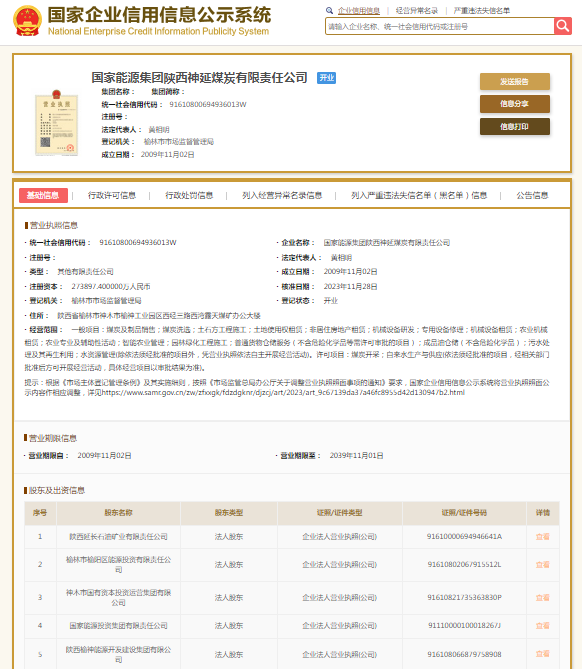Open the 行政许可信息 tab
Image resolution: width=582 pixels, height=669 pixels.
112,195
